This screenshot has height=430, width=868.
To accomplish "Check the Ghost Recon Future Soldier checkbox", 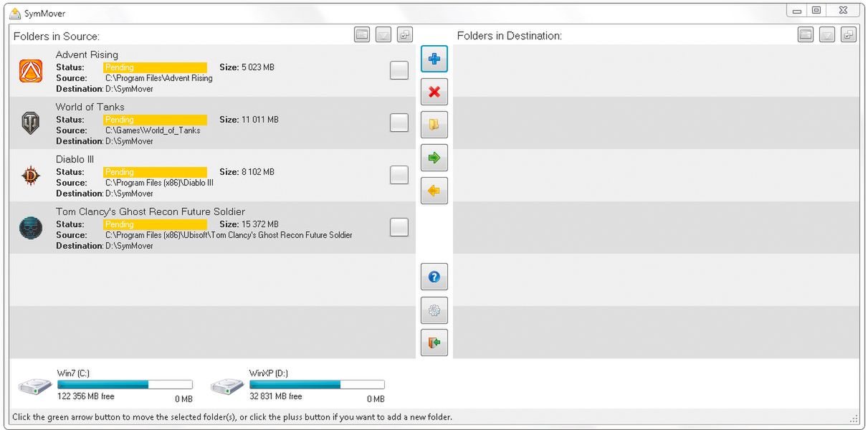I will pyautogui.click(x=399, y=227).
